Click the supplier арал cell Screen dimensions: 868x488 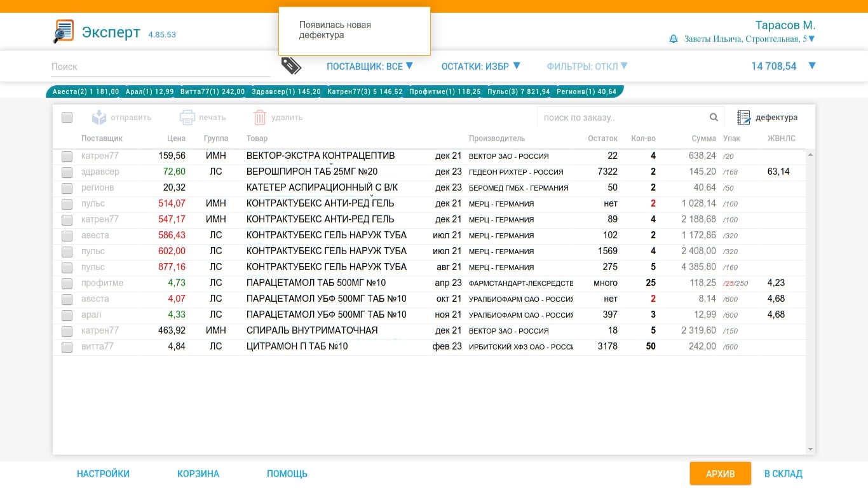[x=92, y=315]
